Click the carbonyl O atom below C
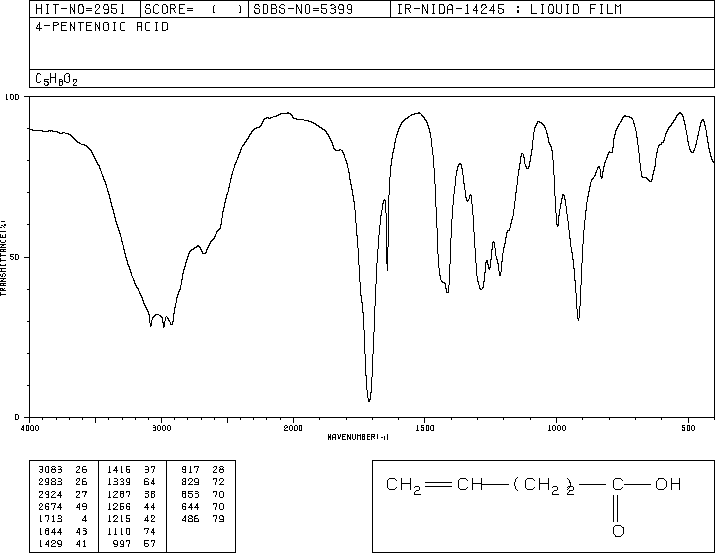This screenshot has width=715, height=553. coord(618,531)
